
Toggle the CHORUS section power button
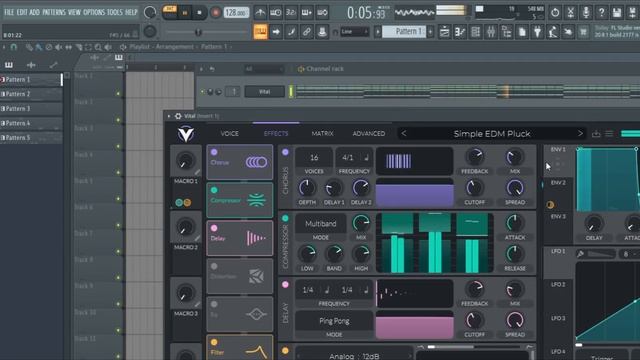[x=285, y=152]
